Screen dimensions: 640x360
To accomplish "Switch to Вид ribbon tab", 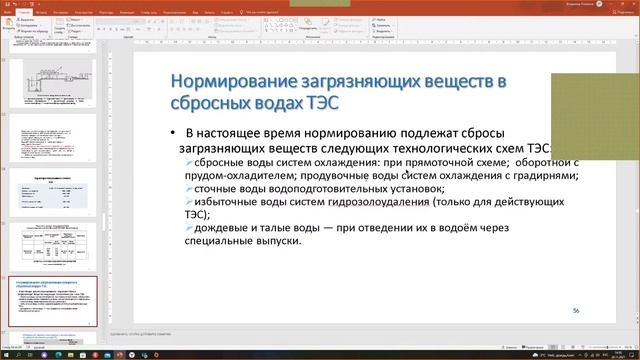I will pos(195,12).
